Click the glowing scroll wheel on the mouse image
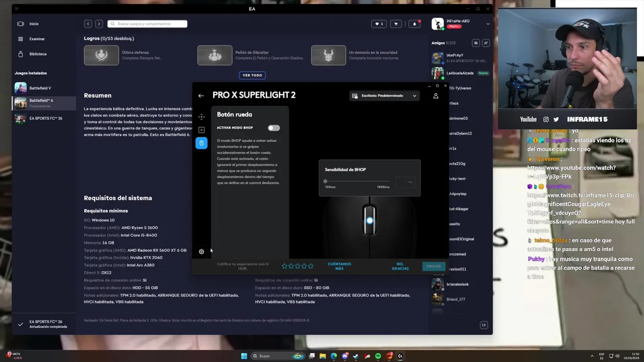The width and height of the screenshot is (644, 362). (370, 220)
